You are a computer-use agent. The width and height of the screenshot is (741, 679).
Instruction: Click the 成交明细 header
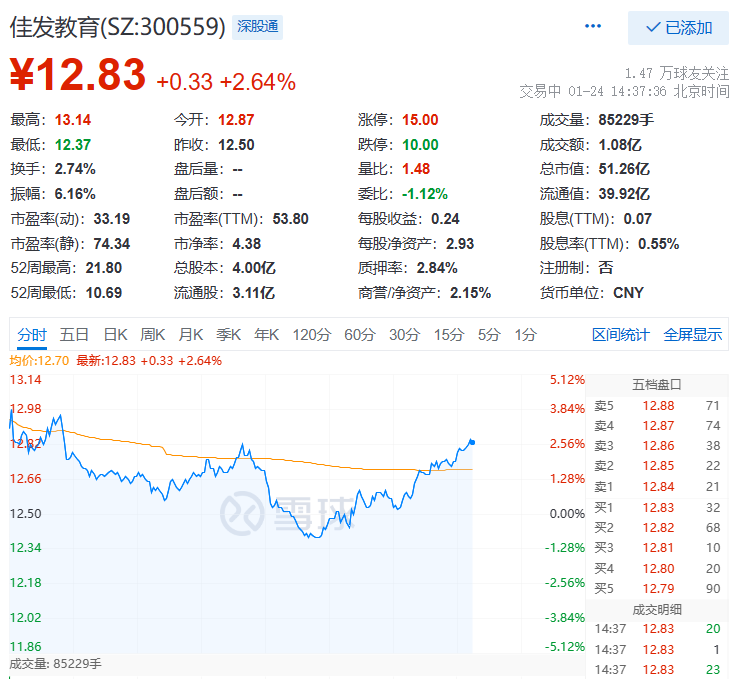(x=657, y=610)
